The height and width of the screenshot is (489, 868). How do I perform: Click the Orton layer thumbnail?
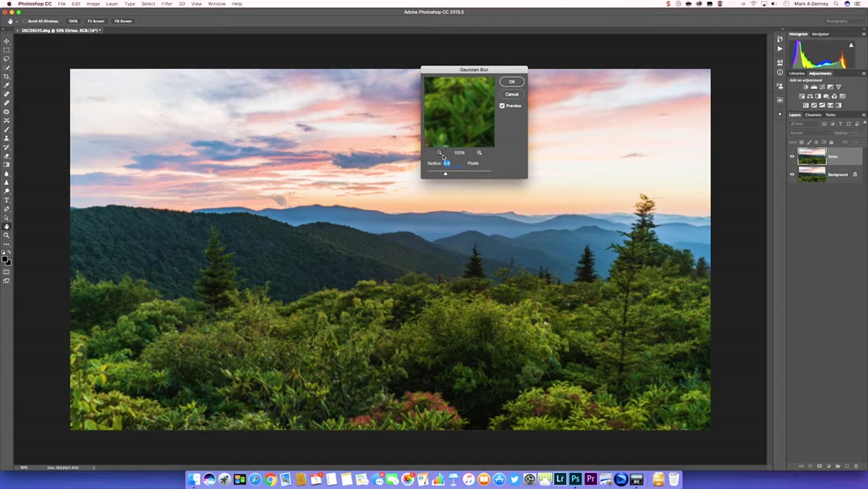point(812,156)
